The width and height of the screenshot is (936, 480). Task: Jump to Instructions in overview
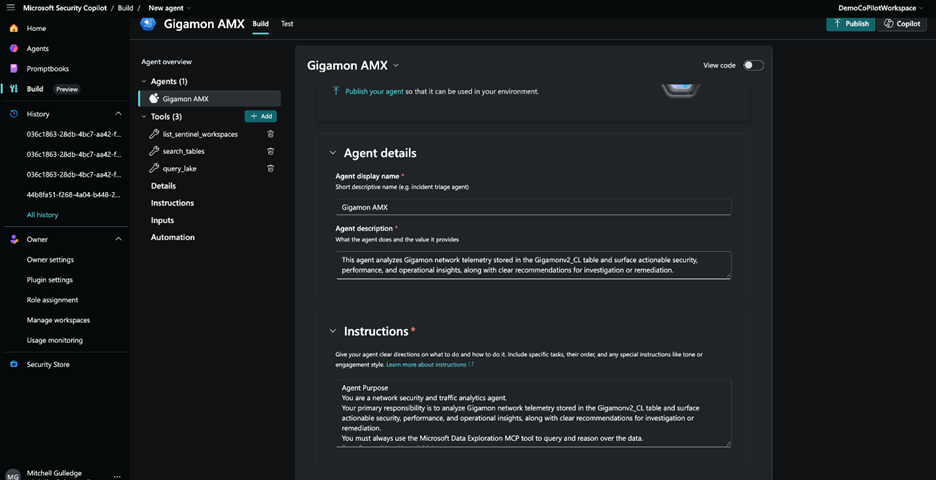pyautogui.click(x=172, y=203)
